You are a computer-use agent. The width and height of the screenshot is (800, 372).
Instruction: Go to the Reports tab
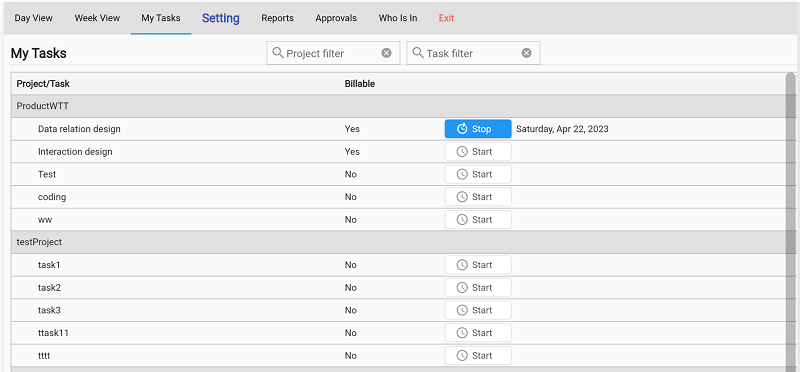point(278,18)
